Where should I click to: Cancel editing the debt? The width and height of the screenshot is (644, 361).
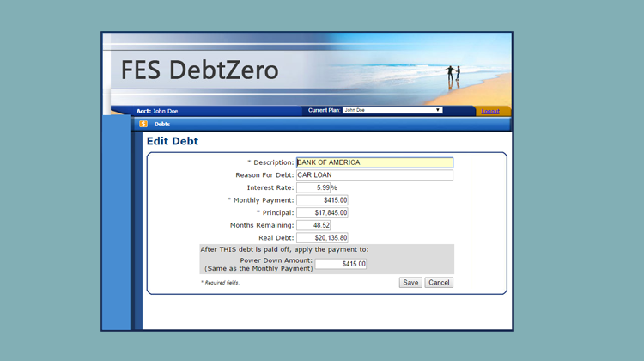click(x=438, y=282)
